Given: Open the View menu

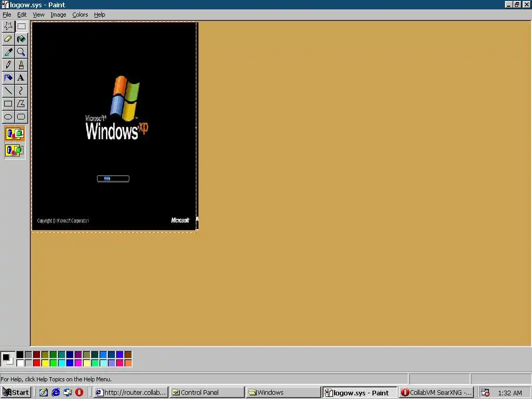Looking at the screenshot, I should [x=38, y=15].
